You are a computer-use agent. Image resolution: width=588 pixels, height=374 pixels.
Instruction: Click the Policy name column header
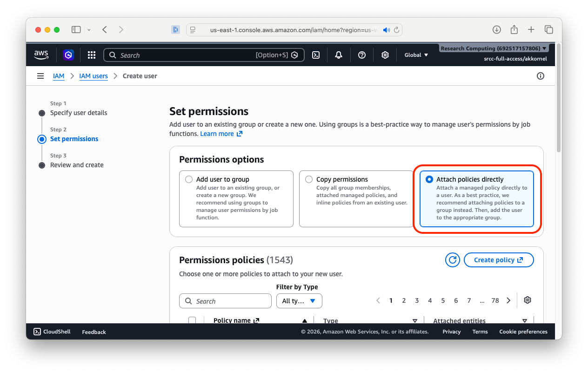point(236,321)
